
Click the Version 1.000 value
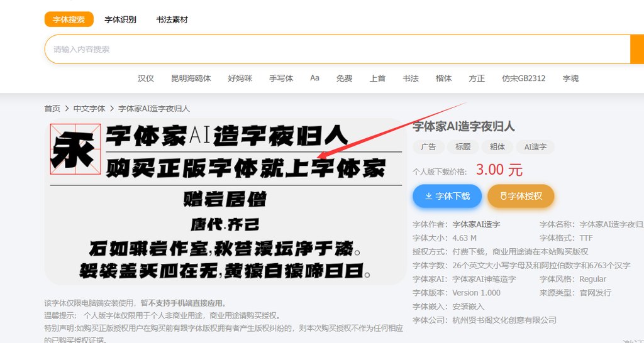coord(477,293)
